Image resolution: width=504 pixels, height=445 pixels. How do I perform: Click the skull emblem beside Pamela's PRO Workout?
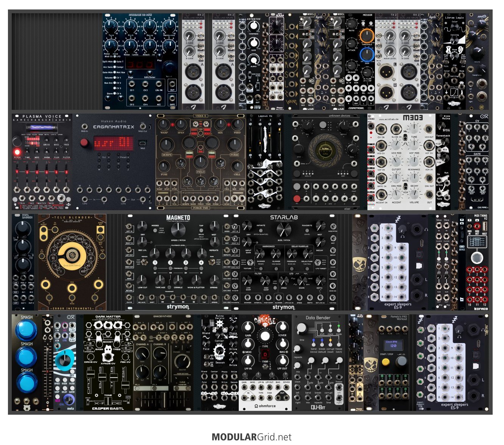[x=371, y=365]
